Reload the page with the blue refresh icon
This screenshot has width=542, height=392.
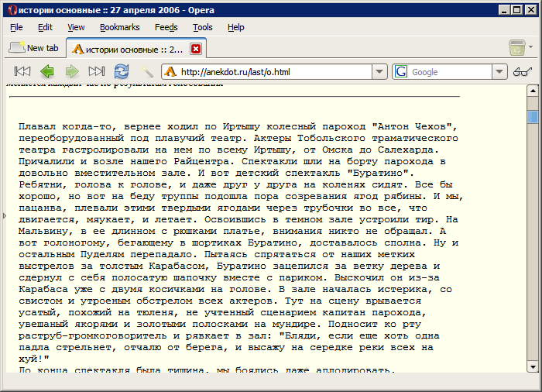[122, 71]
